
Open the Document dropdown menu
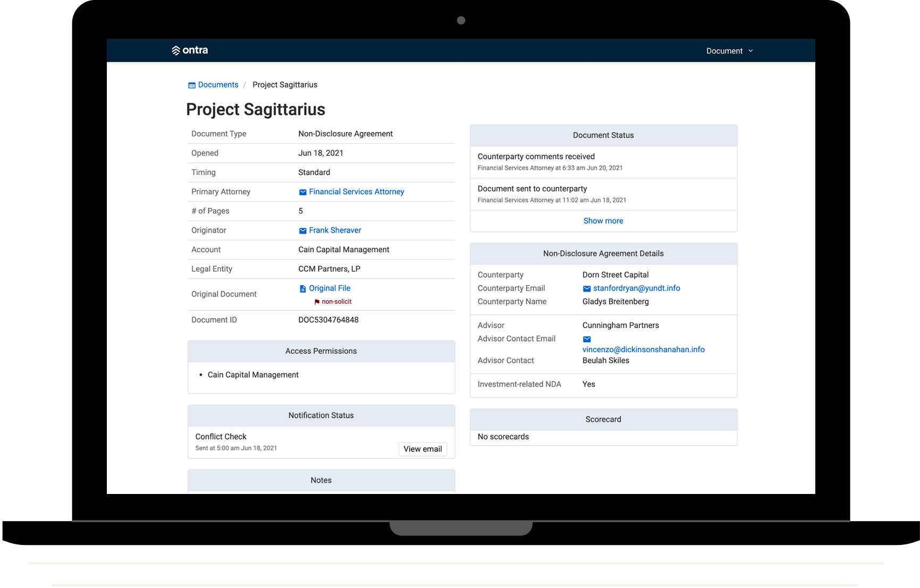click(x=729, y=51)
